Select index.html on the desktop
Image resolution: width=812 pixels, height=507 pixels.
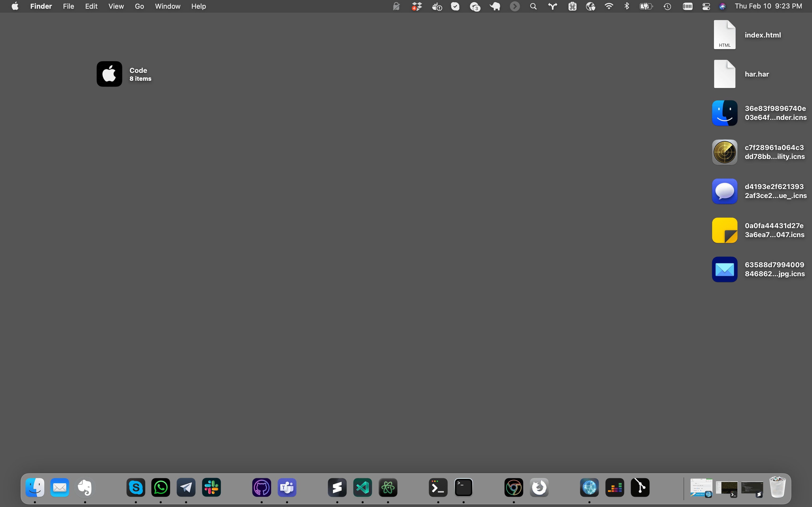point(725,35)
